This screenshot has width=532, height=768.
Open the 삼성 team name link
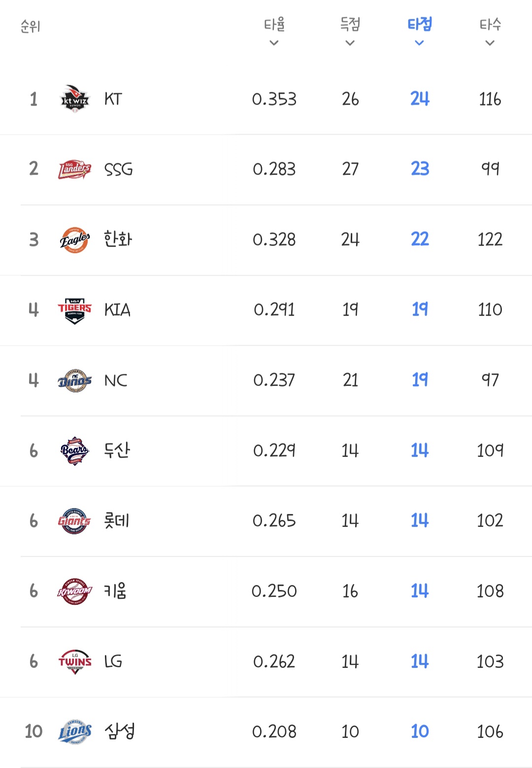[120, 731]
